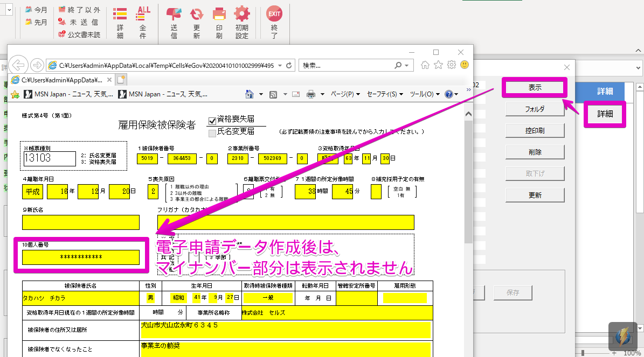Select the browser tab titled C:\Users\admin\AppData
Viewport: 644px width, 357px height.
pyautogui.click(x=61, y=80)
